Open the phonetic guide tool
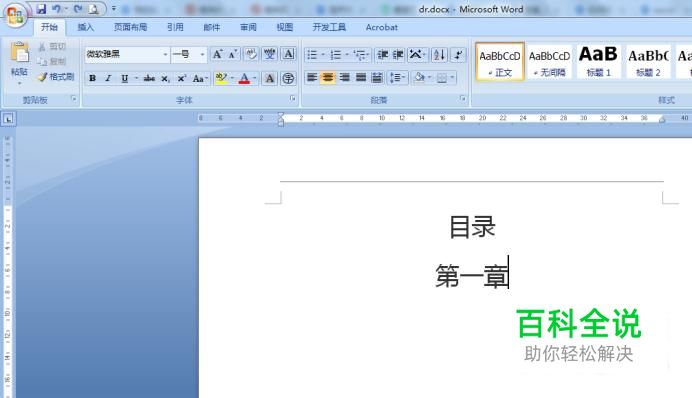This screenshot has width=692, height=398. coord(270,54)
